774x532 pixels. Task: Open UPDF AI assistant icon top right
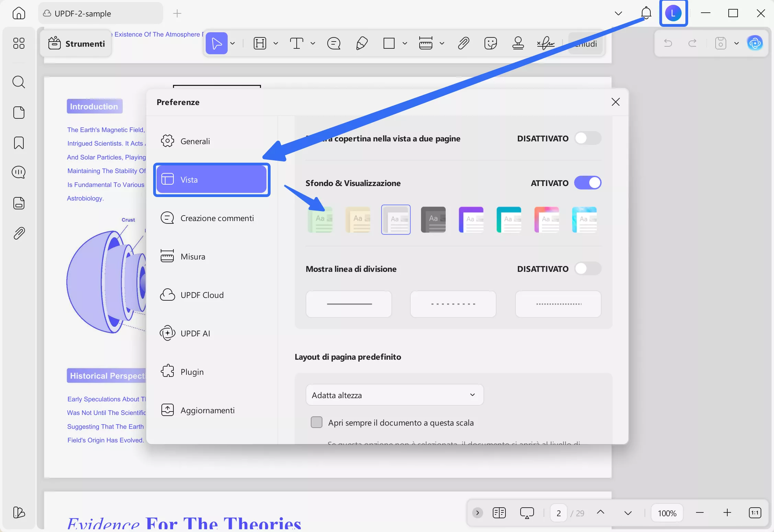pos(755,43)
